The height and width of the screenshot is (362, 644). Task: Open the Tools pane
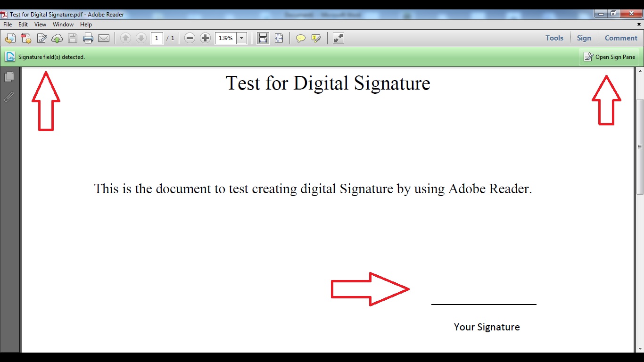click(554, 38)
